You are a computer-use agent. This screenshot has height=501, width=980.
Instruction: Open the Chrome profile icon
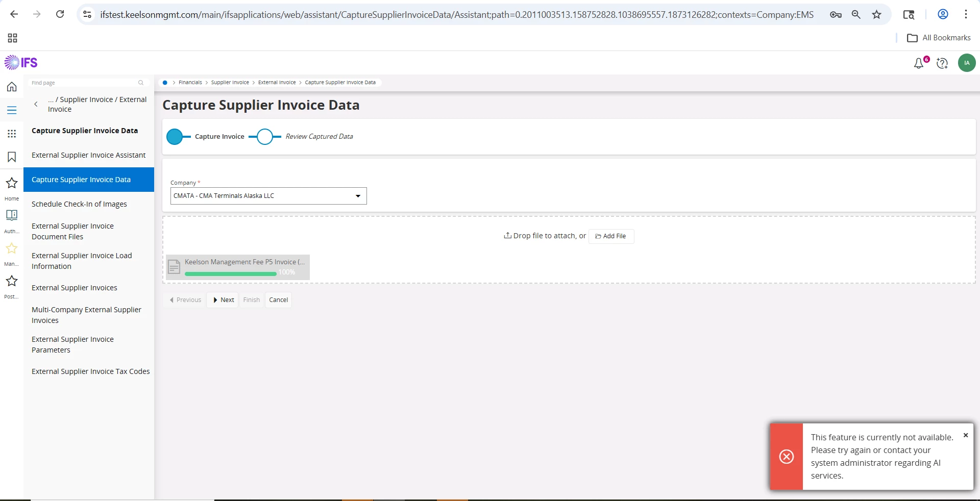[x=943, y=14]
